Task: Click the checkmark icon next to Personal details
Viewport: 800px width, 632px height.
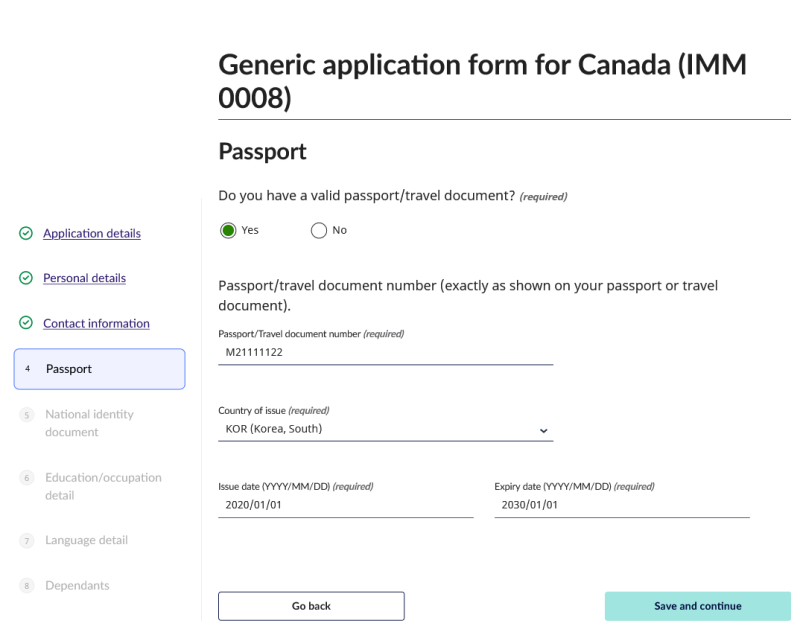Action: point(26,278)
